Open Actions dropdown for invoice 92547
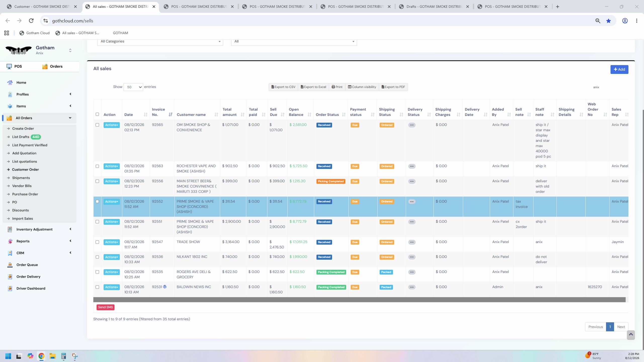 pos(111,242)
